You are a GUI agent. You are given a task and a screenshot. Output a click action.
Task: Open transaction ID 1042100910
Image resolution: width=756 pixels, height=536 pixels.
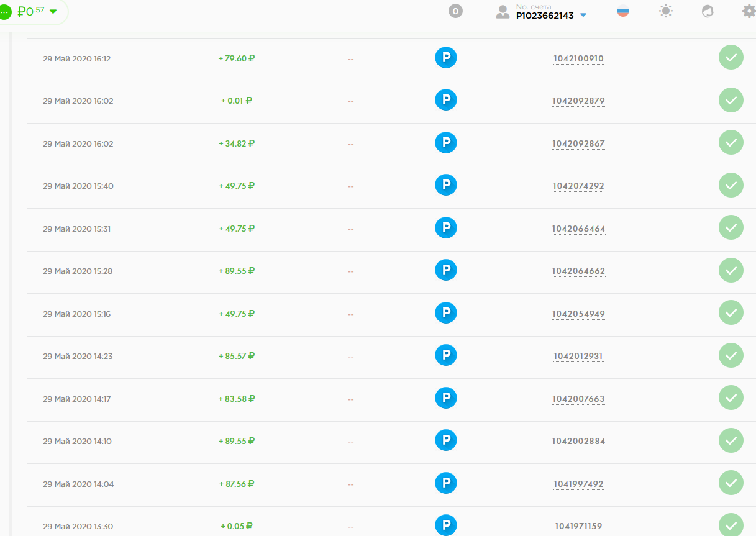[x=578, y=59]
